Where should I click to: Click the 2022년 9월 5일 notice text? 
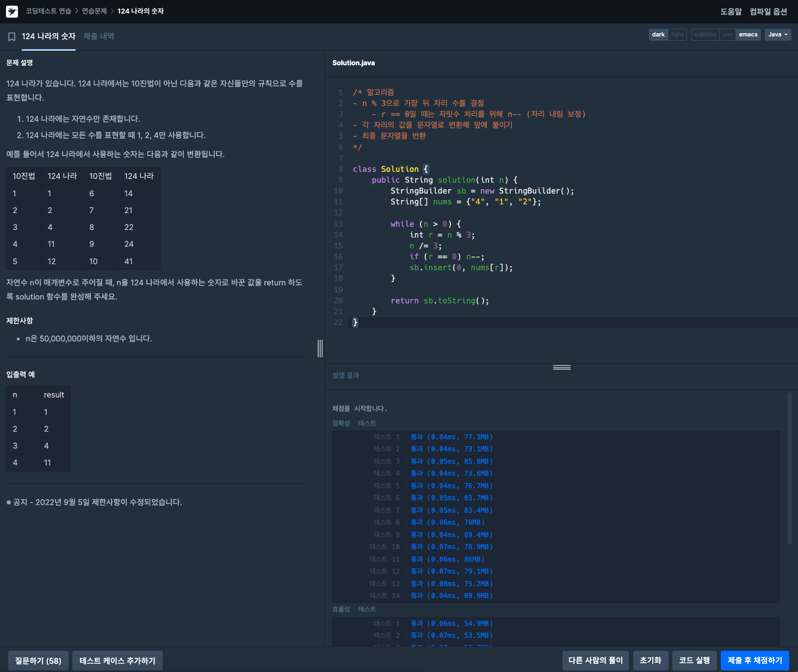click(94, 502)
